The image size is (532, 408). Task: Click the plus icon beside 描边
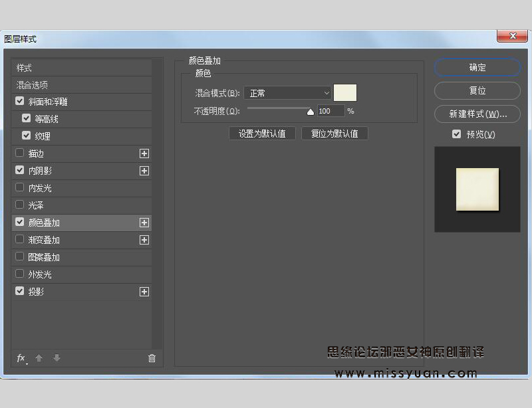pos(144,153)
